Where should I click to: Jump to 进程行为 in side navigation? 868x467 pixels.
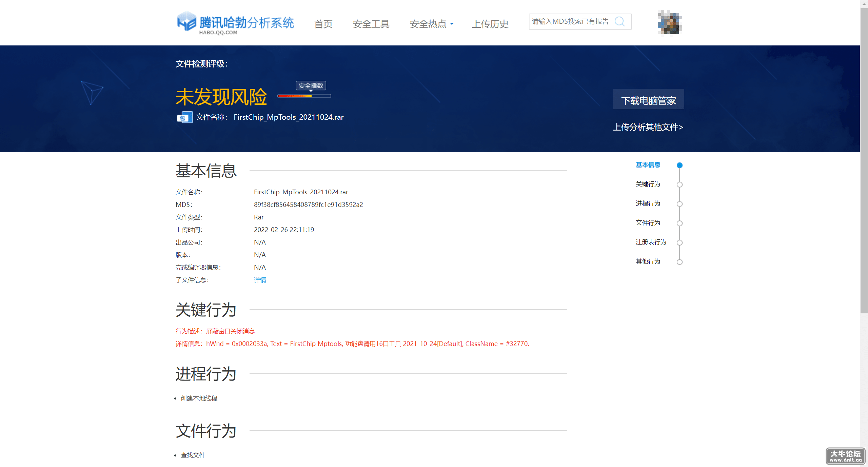(x=648, y=203)
